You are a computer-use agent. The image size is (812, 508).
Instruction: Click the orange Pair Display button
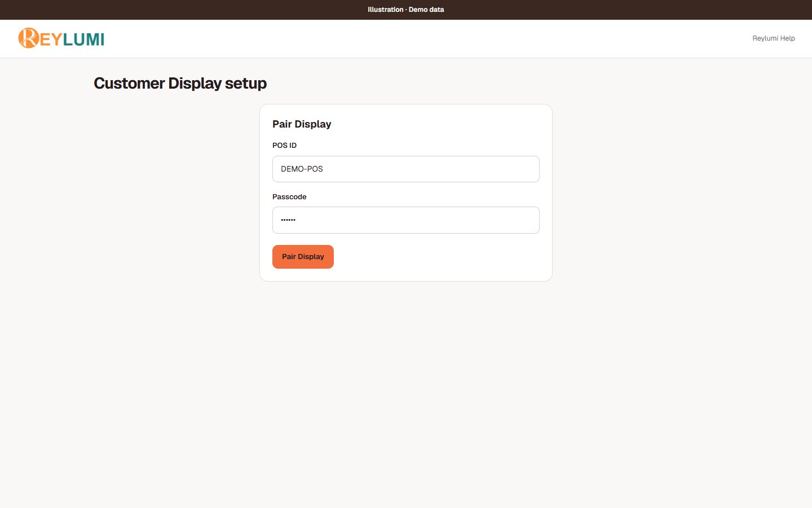pyautogui.click(x=303, y=257)
